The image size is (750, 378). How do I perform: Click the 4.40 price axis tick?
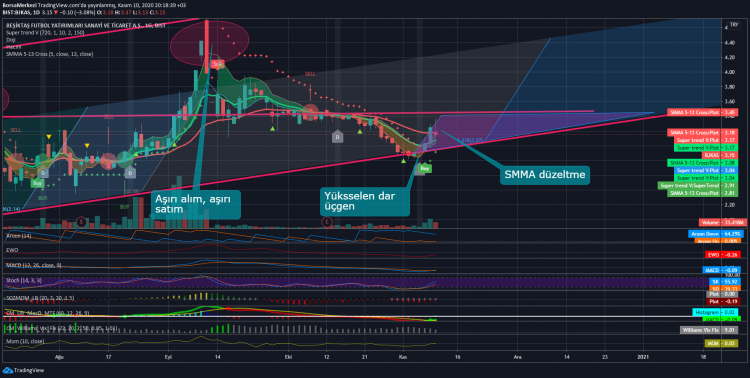[730, 43]
